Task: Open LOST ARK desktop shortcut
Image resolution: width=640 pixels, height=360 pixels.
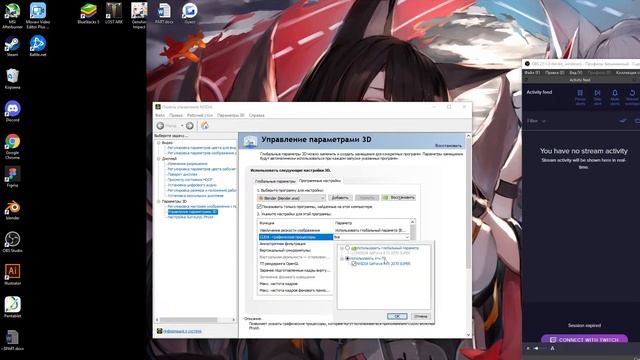Action: click(x=114, y=13)
